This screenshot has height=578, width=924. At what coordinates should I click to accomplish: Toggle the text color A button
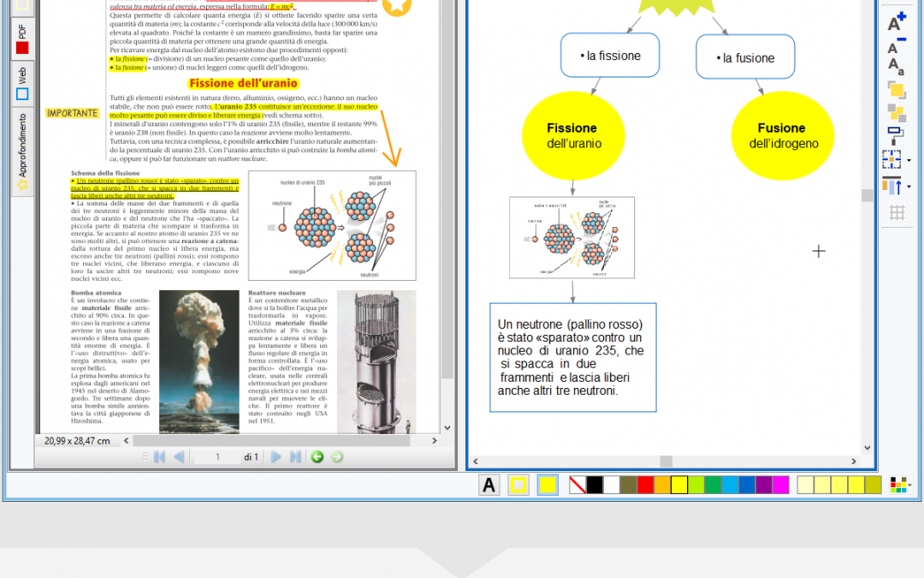click(489, 486)
